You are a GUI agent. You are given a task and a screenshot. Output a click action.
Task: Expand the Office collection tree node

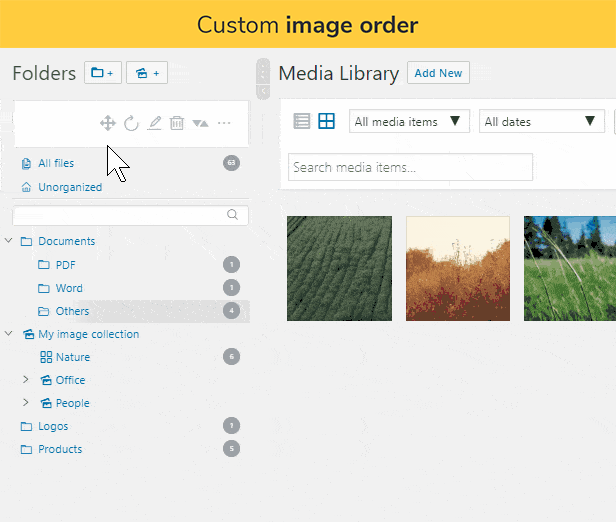tap(27, 380)
